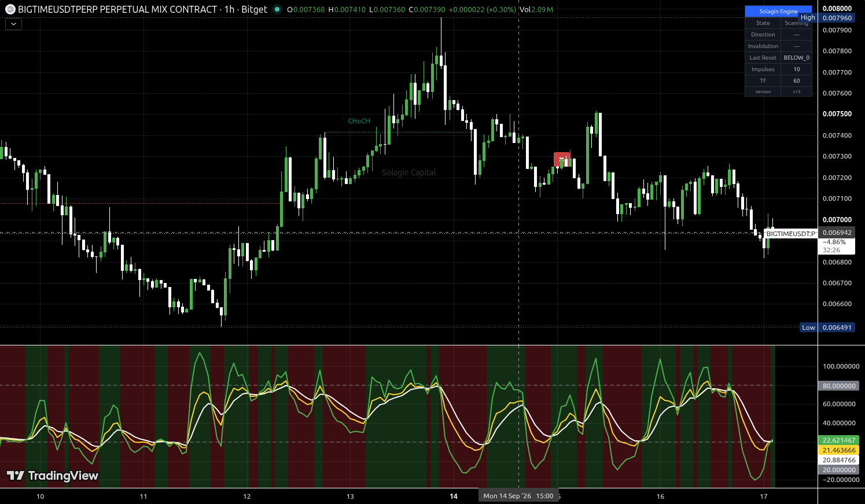Select the Last Reset row label
The width and height of the screenshot is (865, 504).
(763, 58)
